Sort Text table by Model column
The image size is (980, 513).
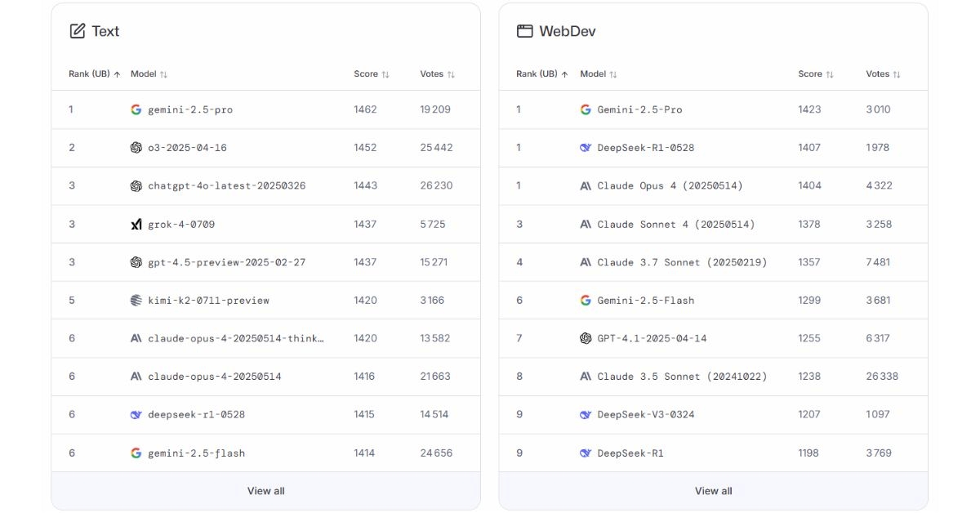coord(149,74)
